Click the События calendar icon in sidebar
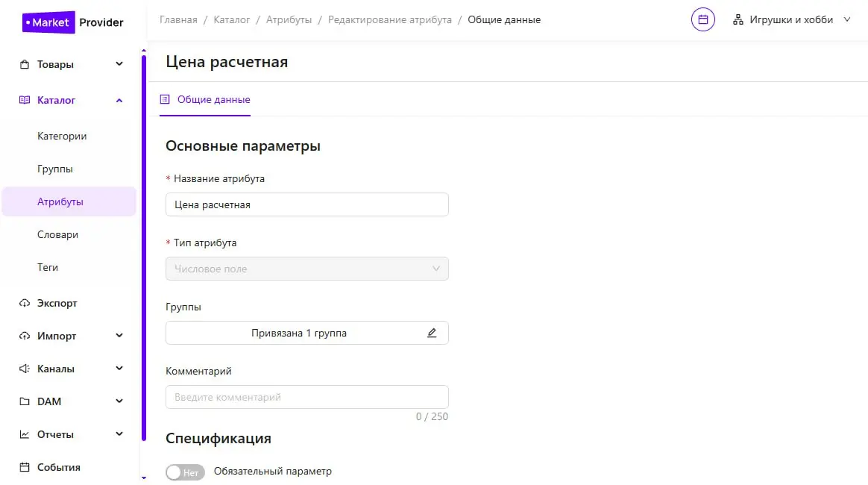 25,467
